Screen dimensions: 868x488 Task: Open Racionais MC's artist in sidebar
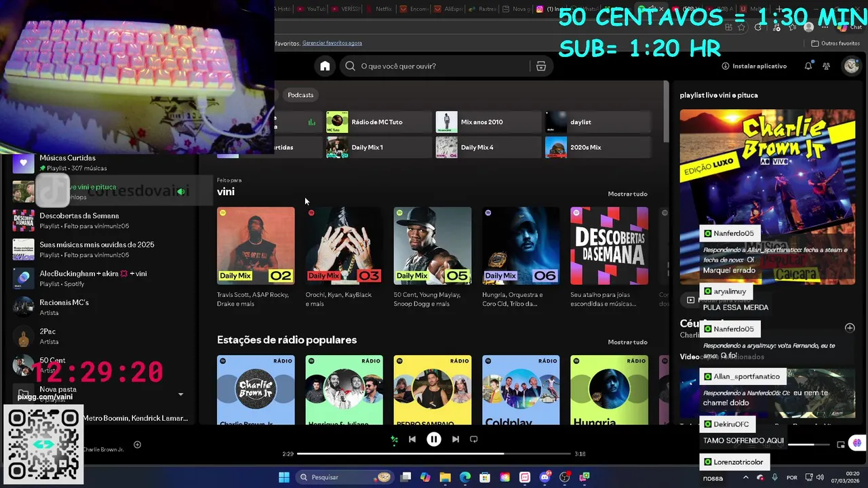point(102,307)
